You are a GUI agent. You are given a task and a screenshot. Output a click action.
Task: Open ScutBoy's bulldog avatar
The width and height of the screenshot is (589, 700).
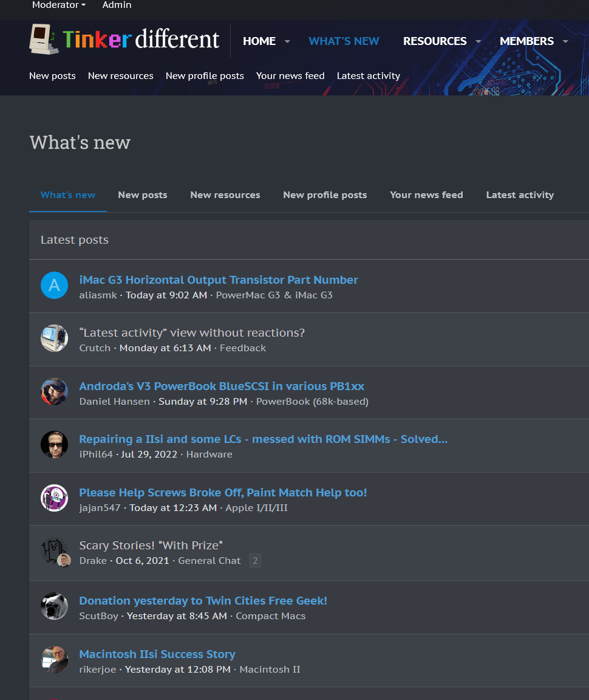[x=55, y=606]
